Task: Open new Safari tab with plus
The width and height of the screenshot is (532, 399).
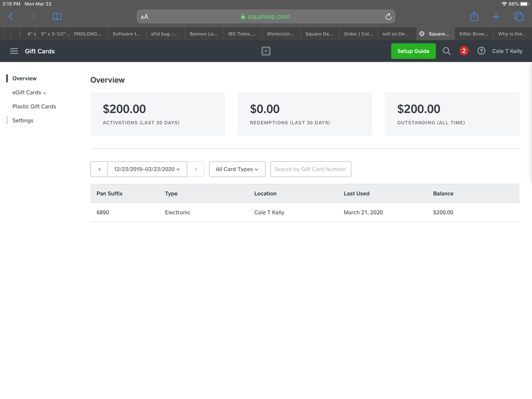Action: point(496,17)
